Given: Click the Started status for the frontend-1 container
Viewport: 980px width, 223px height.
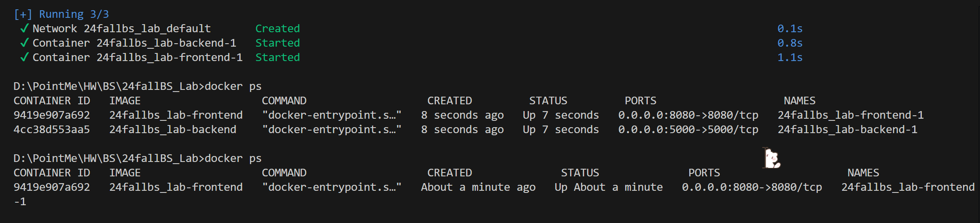Looking at the screenshot, I should coord(277,57).
